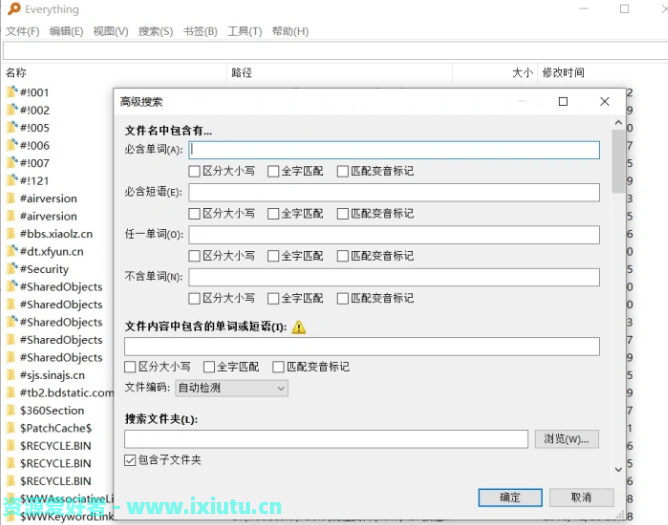Viewport: 668px width, 525px height.
Task: Select the #!121 folder icon
Action: pos(12,181)
